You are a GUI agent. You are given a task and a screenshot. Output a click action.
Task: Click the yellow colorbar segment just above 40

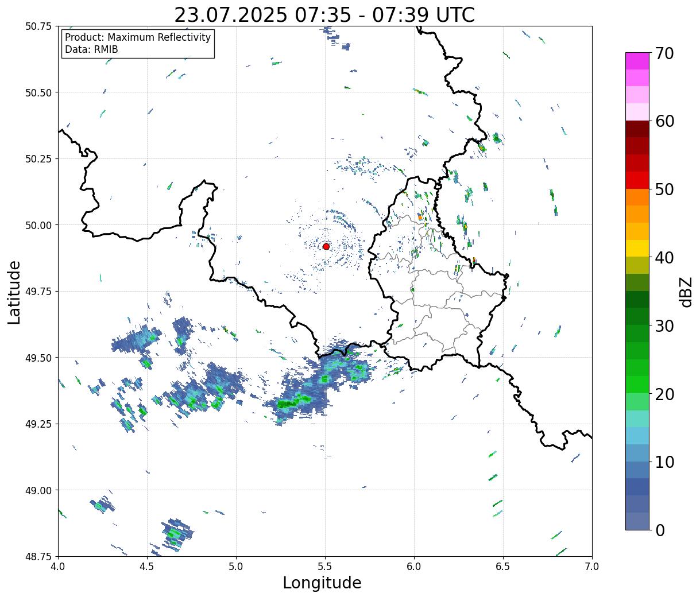pyautogui.click(x=637, y=248)
